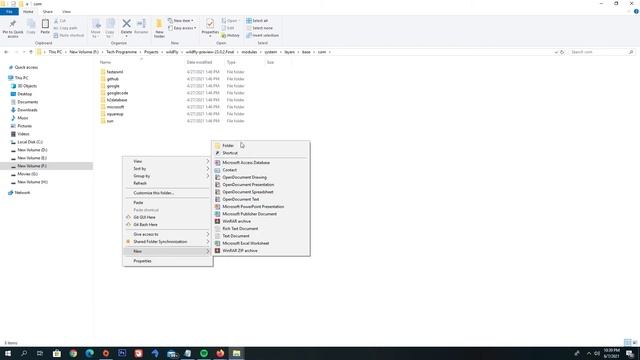Expand View submenu in context menu
Image resolution: width=640 pixels, height=360 pixels.
(x=167, y=161)
